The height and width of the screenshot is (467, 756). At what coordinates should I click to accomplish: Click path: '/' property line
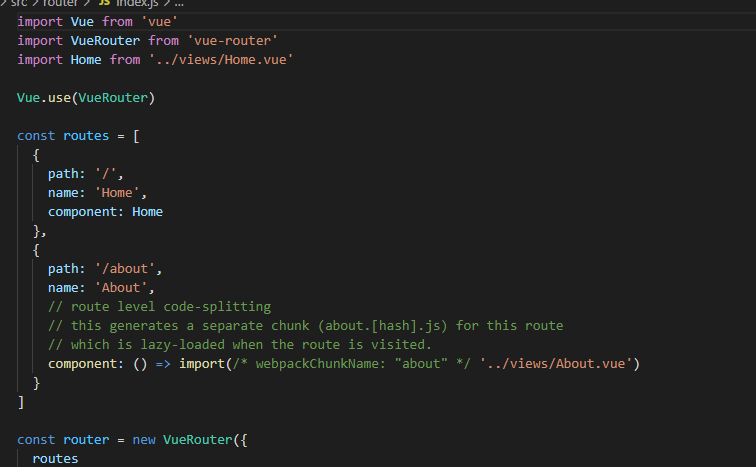pyautogui.click(x=85, y=173)
